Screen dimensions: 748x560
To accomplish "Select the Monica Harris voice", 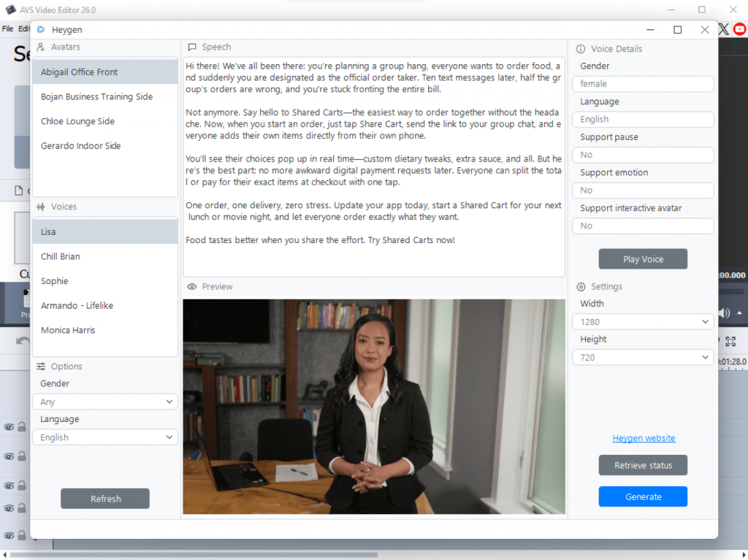I will 105,330.
